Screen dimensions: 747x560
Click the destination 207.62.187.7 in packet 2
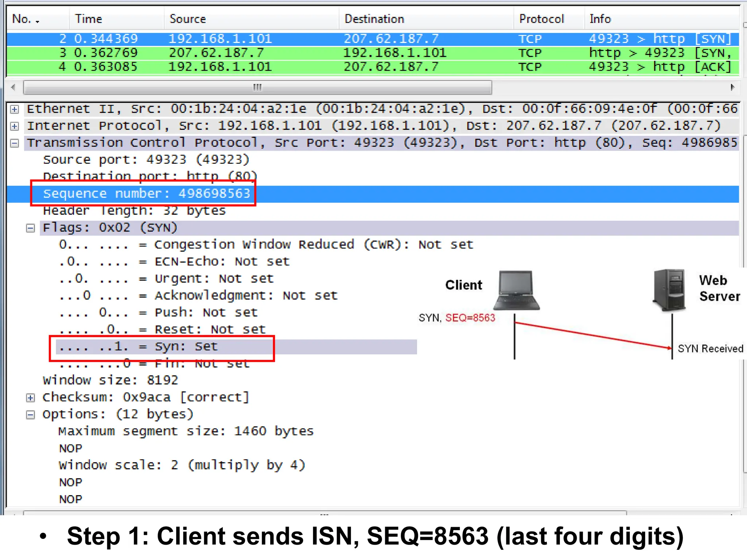(x=391, y=39)
